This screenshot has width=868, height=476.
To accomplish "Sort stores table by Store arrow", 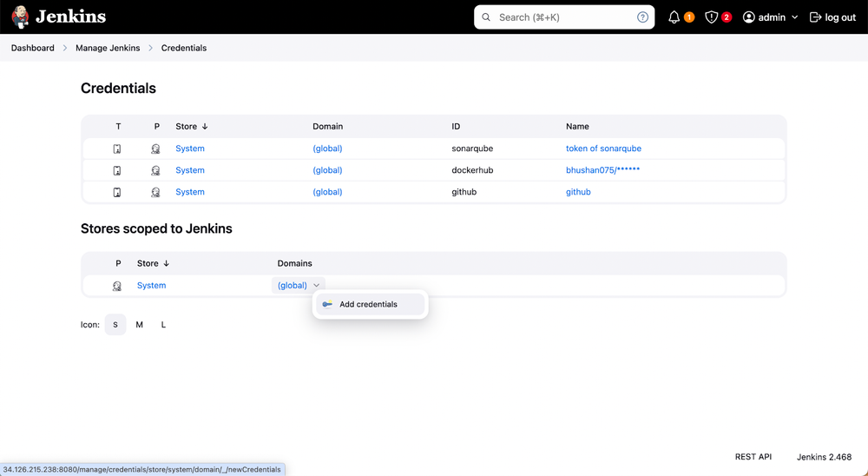I will (166, 263).
